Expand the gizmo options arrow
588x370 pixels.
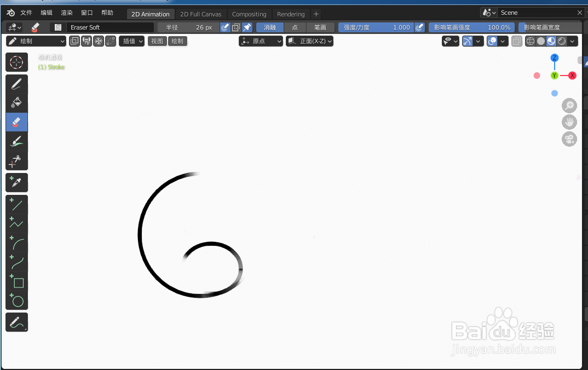coord(478,41)
